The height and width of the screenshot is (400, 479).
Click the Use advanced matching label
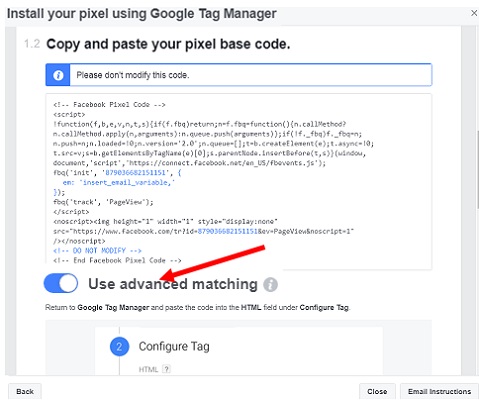click(173, 284)
